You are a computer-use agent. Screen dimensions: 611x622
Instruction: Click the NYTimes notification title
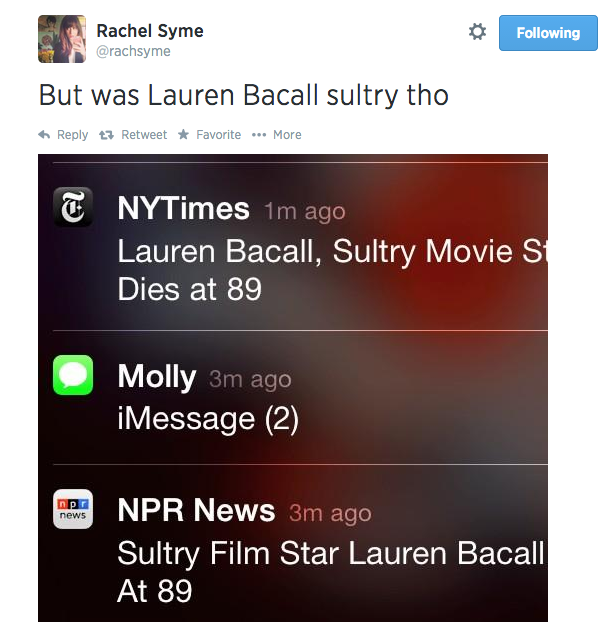coord(183,208)
